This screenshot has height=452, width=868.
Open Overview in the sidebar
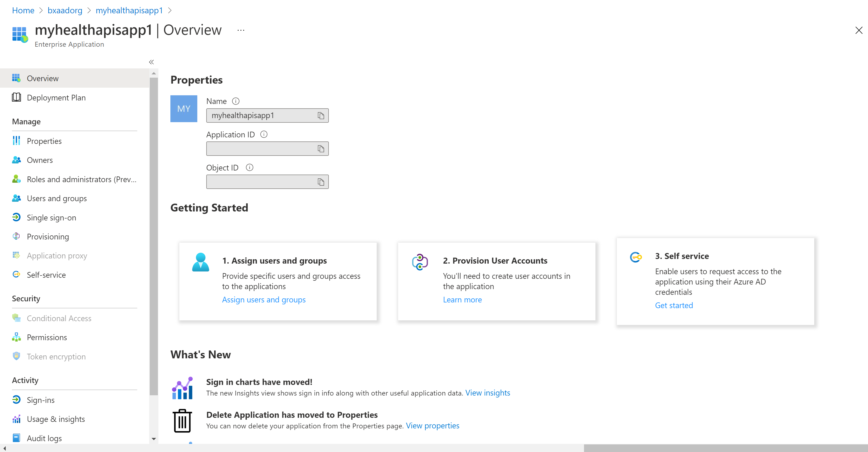pyautogui.click(x=74, y=78)
